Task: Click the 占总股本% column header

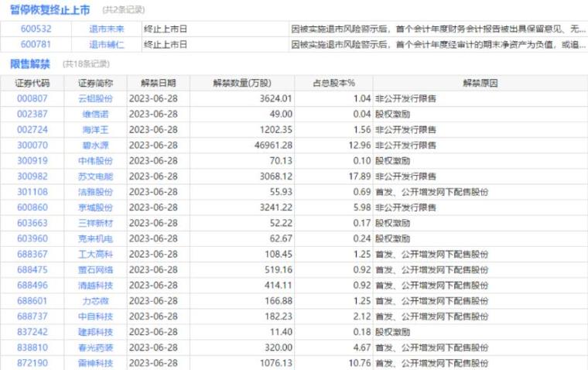Action: click(x=334, y=83)
